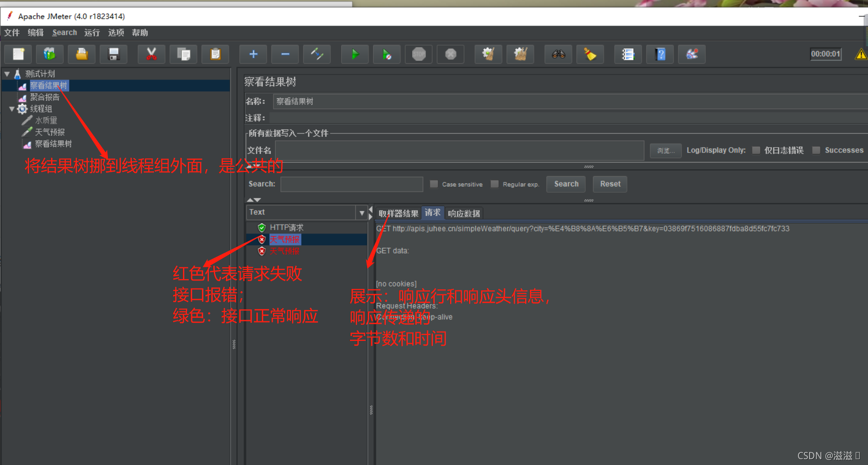Save the test plan with the floppy icon

114,54
